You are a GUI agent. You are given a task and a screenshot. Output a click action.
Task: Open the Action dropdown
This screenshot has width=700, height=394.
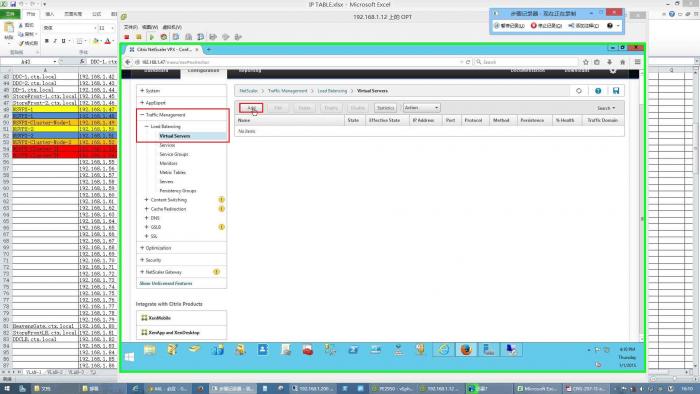[421, 108]
